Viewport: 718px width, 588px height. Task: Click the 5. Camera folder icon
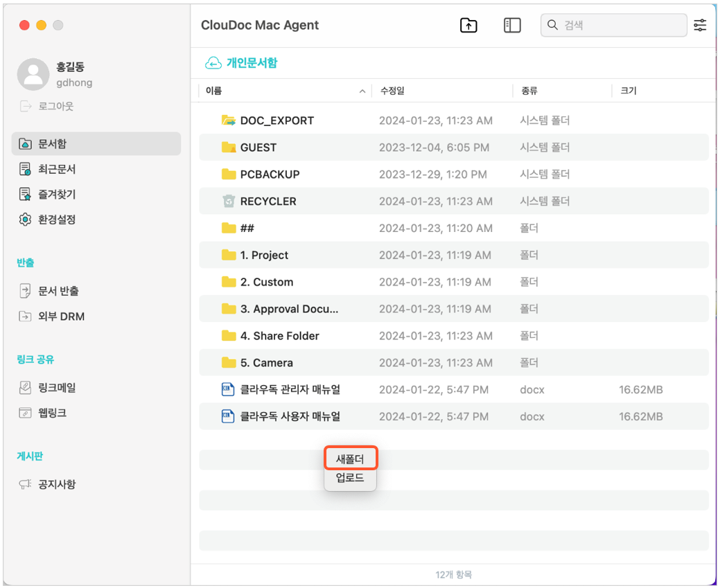click(x=229, y=362)
